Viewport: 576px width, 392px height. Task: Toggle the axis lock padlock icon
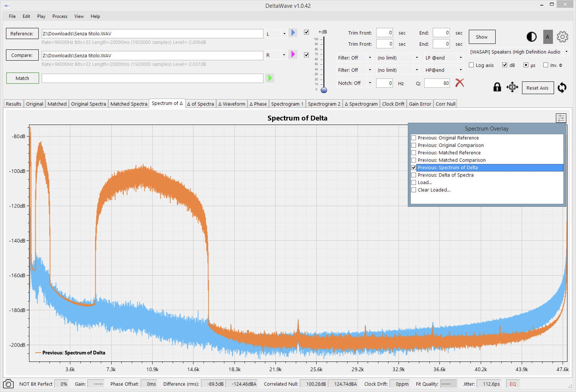click(x=497, y=87)
